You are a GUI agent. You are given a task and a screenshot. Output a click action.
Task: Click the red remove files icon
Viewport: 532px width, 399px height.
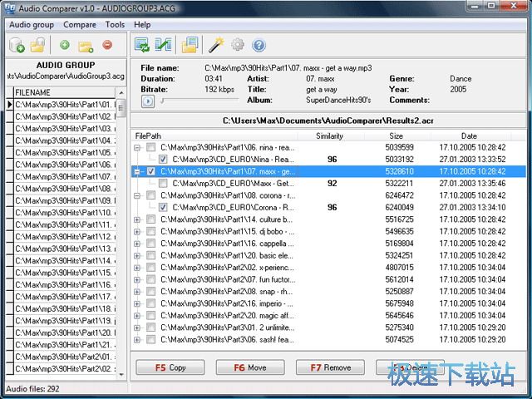[x=107, y=45]
